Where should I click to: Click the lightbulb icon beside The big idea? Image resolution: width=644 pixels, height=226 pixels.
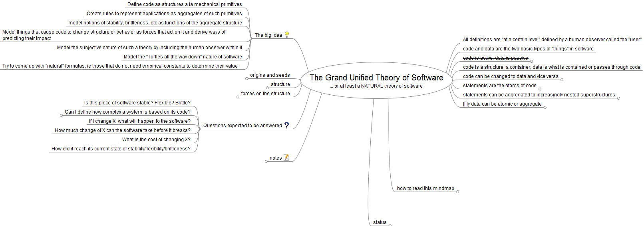[x=286, y=35]
